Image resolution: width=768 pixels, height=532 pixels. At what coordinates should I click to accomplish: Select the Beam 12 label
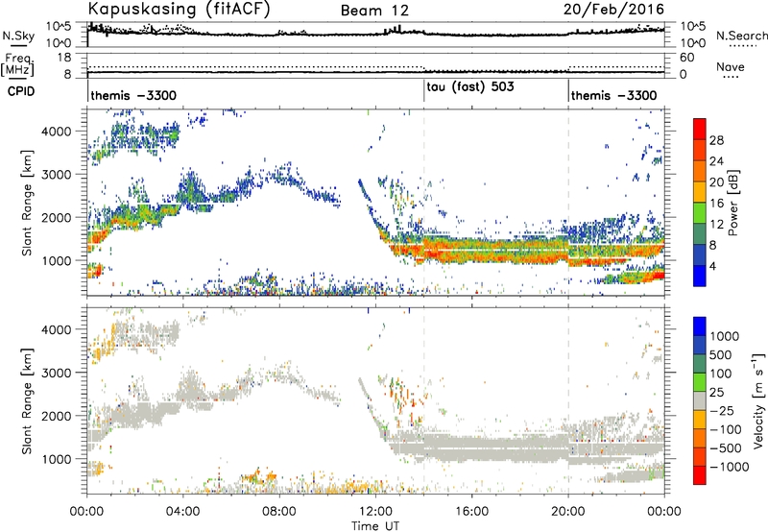[374, 11]
